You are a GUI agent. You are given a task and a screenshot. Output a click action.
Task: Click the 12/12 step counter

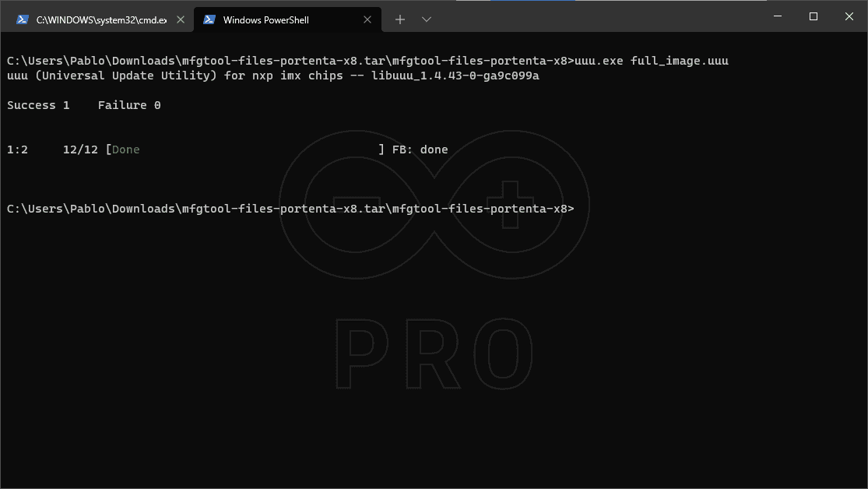tap(80, 150)
